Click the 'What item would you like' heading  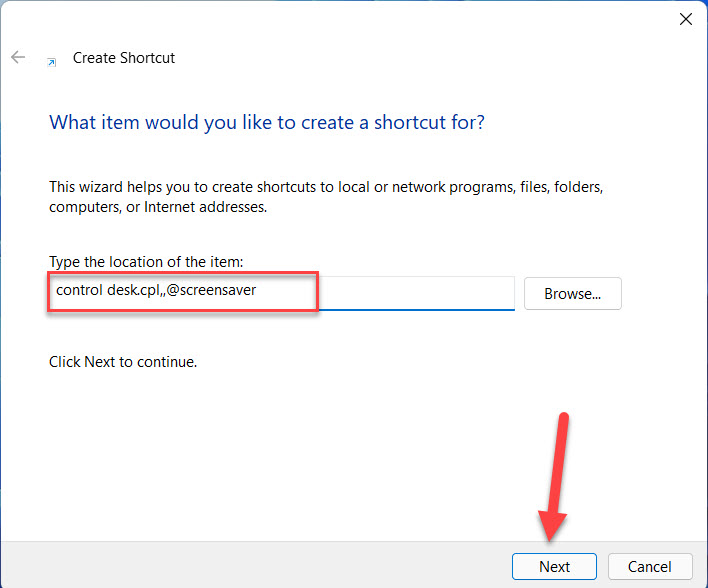(x=267, y=123)
